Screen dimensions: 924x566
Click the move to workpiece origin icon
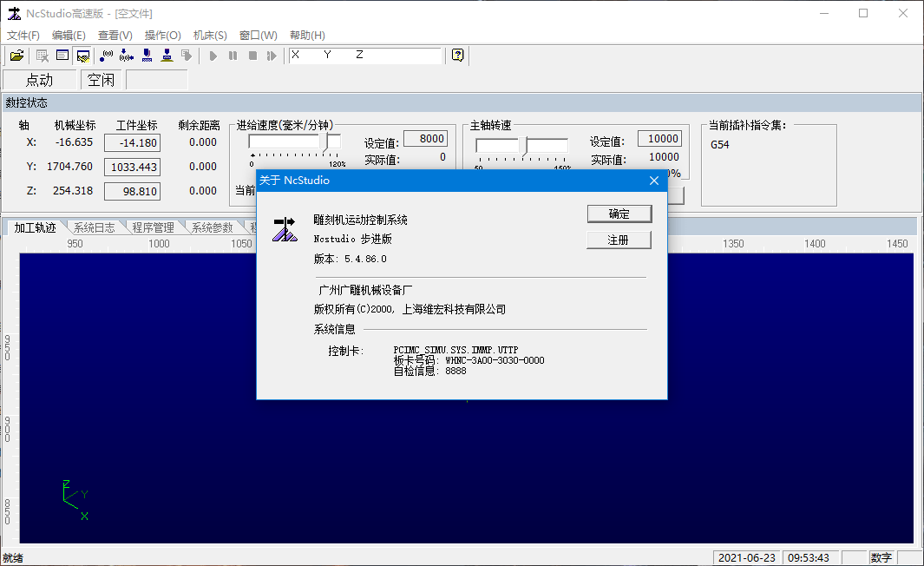[x=127, y=56]
